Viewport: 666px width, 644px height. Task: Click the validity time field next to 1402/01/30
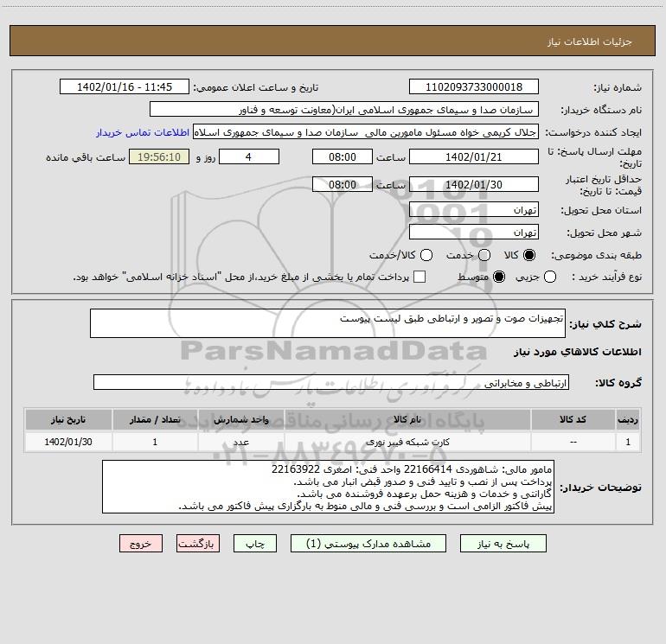point(343,185)
